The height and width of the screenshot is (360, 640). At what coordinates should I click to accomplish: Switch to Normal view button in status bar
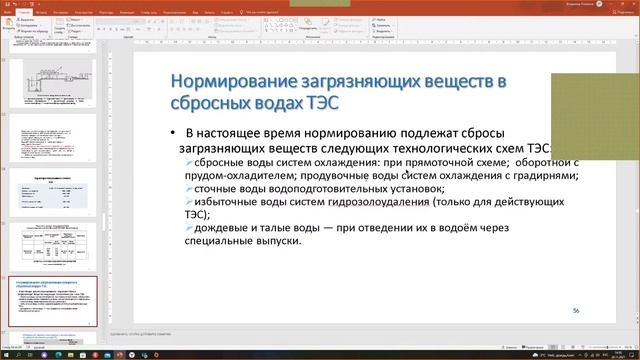(553, 347)
